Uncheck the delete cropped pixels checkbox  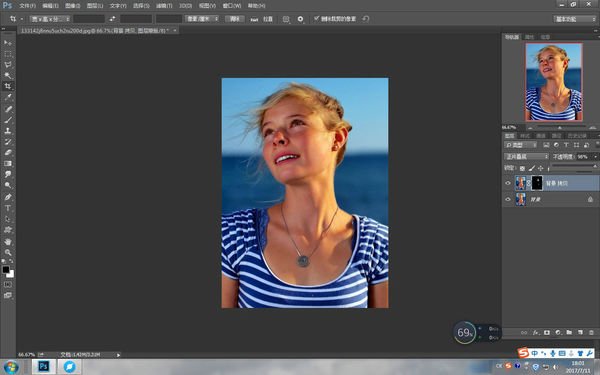click(316, 18)
